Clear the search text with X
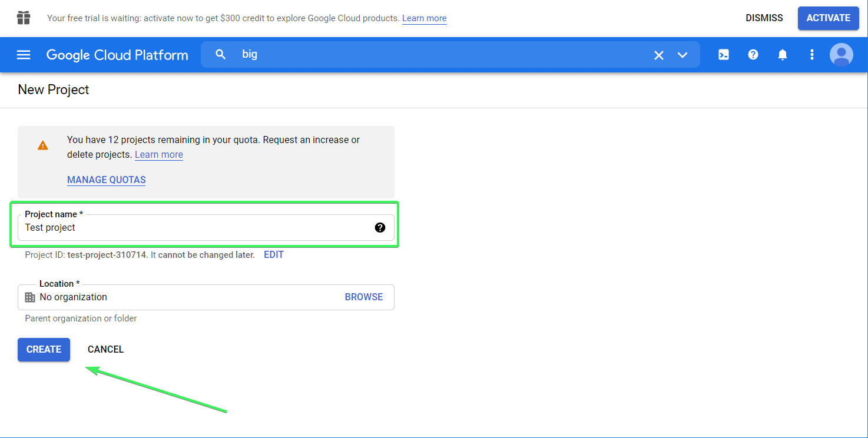 pyautogui.click(x=659, y=55)
